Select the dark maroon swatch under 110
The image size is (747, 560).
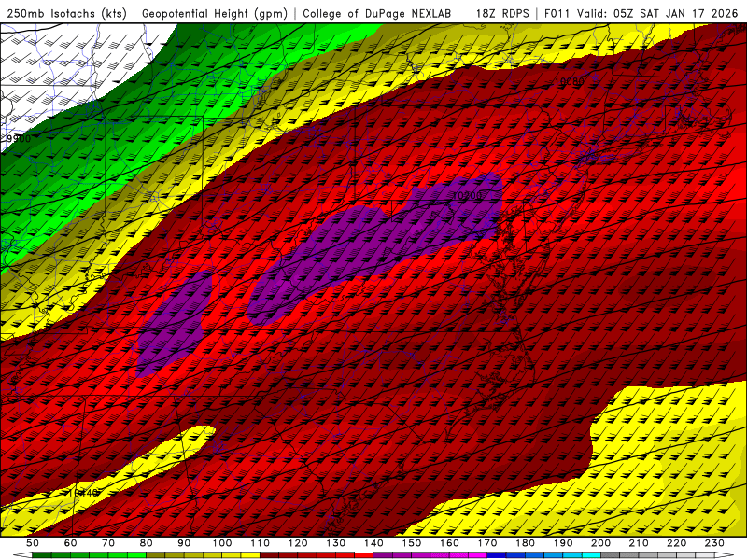[269, 555]
